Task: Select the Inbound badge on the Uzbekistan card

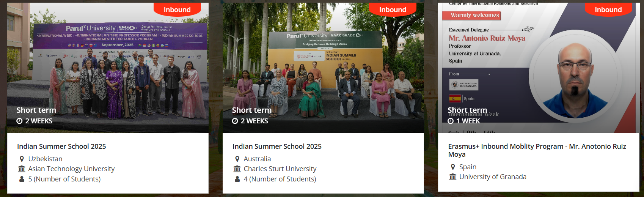Action: click(x=177, y=9)
